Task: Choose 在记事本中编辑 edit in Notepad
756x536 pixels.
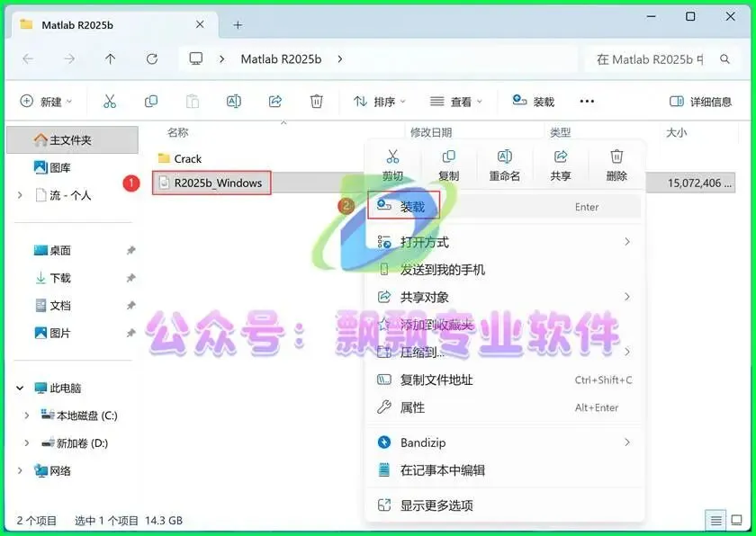Action: tap(505, 470)
